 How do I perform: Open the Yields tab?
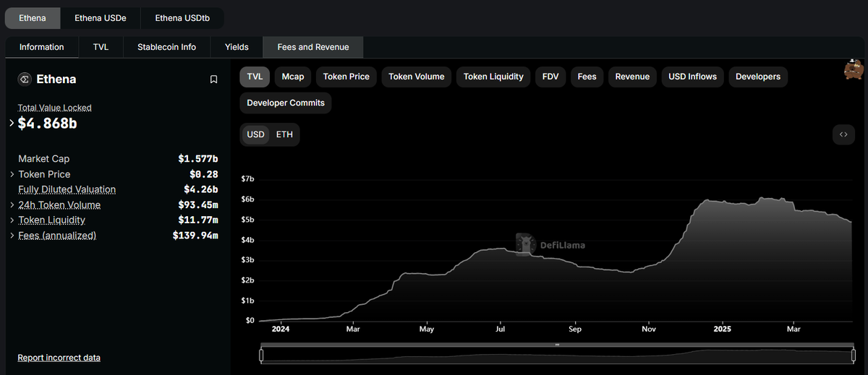(237, 47)
